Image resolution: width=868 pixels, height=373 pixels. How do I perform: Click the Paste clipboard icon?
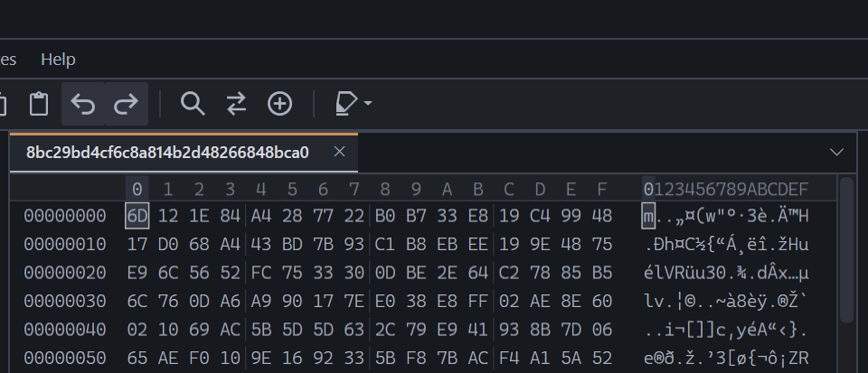(x=39, y=104)
